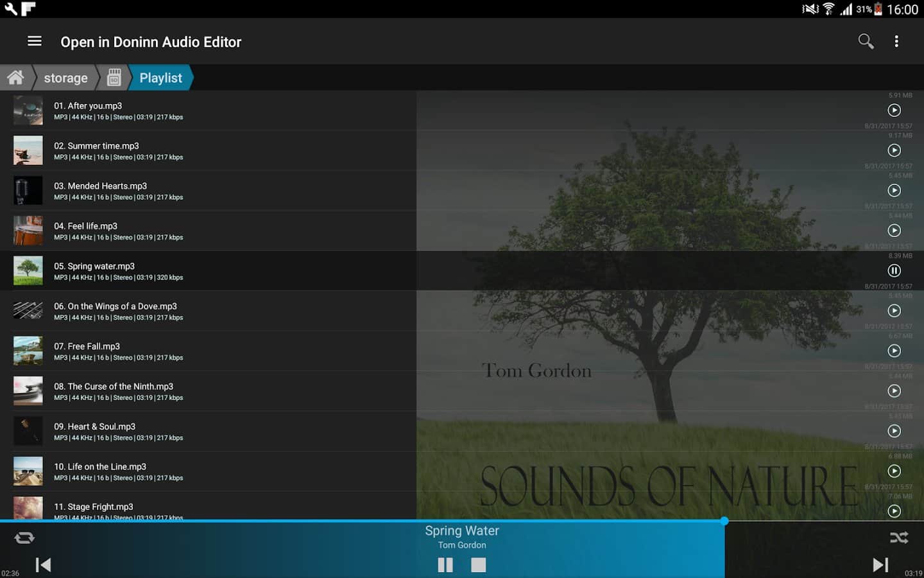Open the storage breadcrumb
This screenshot has height=578, width=924.
(x=65, y=78)
